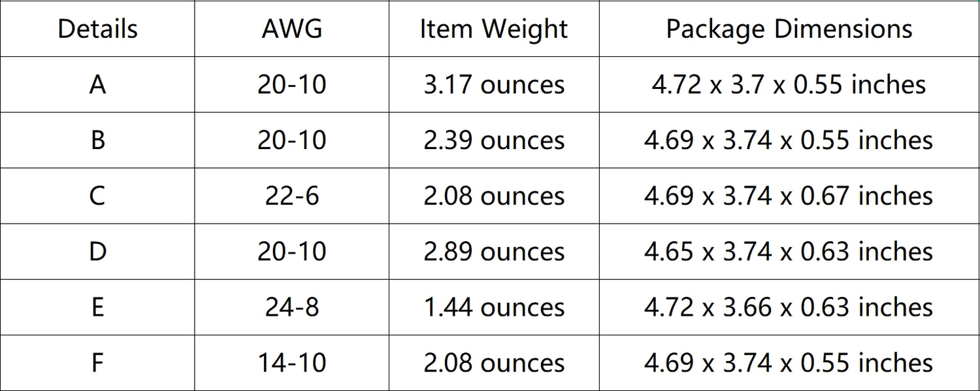Click row label E
Viewport: 980px width, 391px height.
(x=97, y=307)
